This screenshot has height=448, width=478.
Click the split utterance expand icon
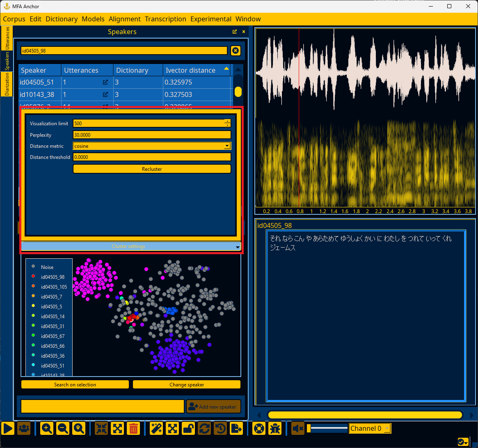point(117,429)
